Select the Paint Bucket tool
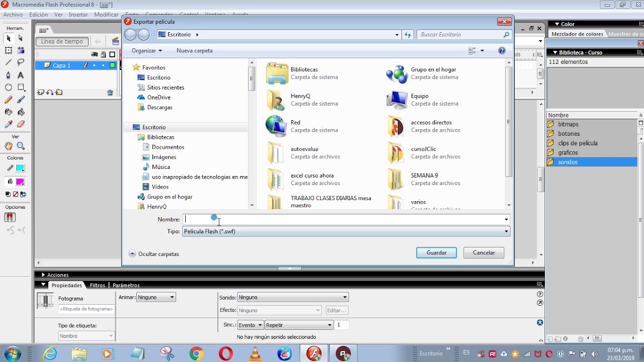Screen dimensions: 644x362 (21, 112)
